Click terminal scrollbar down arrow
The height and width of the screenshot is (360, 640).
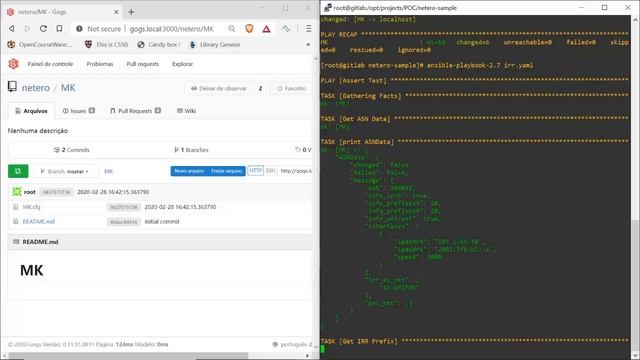point(636,356)
